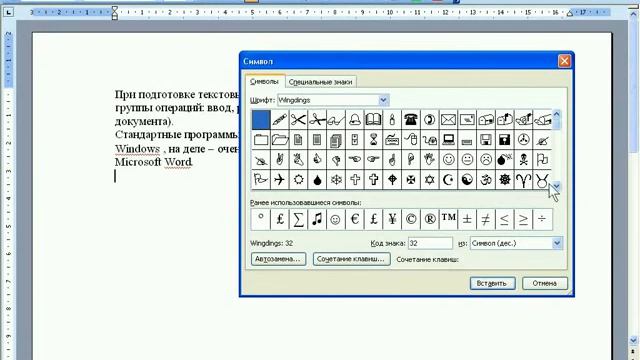Viewport: 640px width, 360px height.
Task: Choose the less-than-or-equal recent symbol
Action: coord(504,219)
